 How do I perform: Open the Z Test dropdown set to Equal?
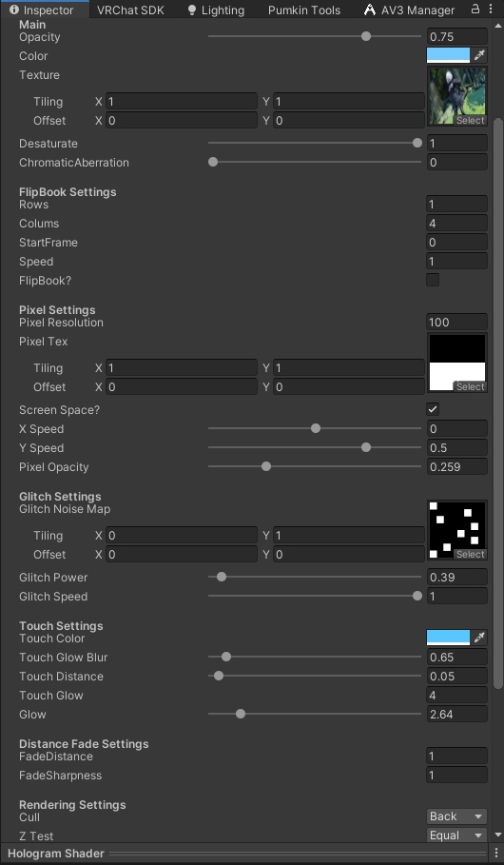[x=456, y=836]
